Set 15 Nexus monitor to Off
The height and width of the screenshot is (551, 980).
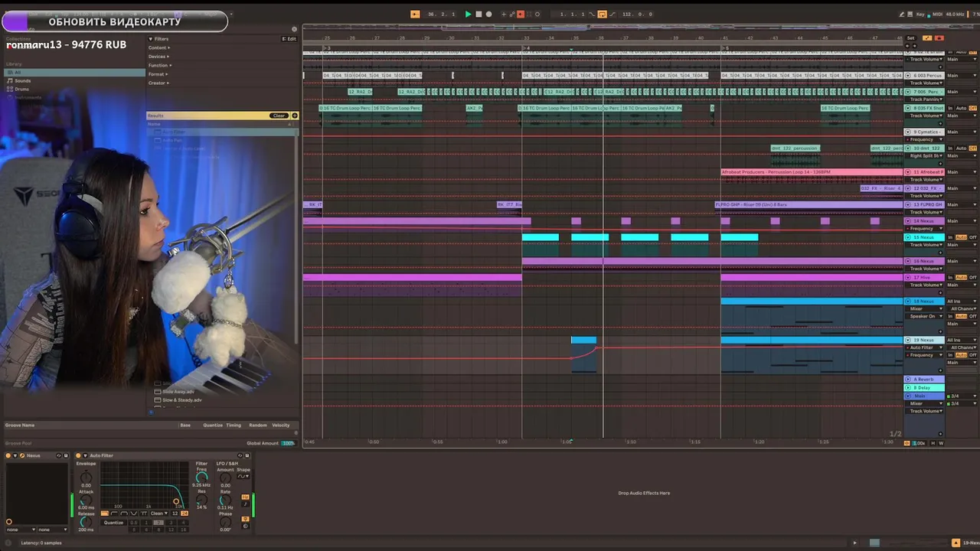973,237
